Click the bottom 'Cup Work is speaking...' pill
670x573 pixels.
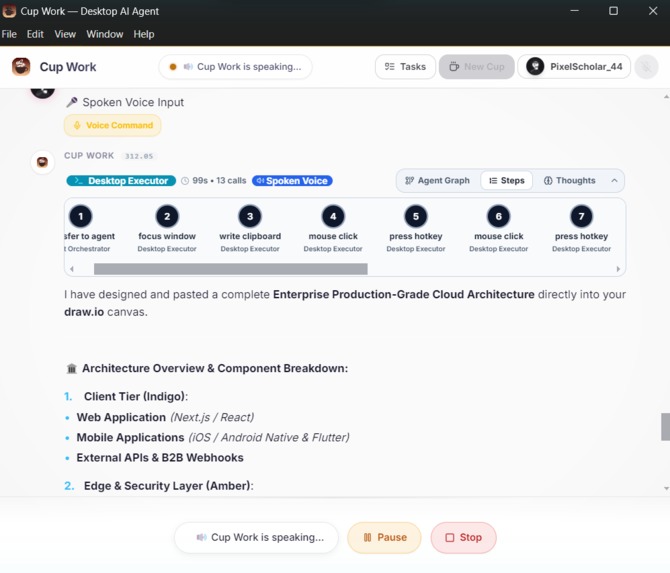[x=256, y=537]
